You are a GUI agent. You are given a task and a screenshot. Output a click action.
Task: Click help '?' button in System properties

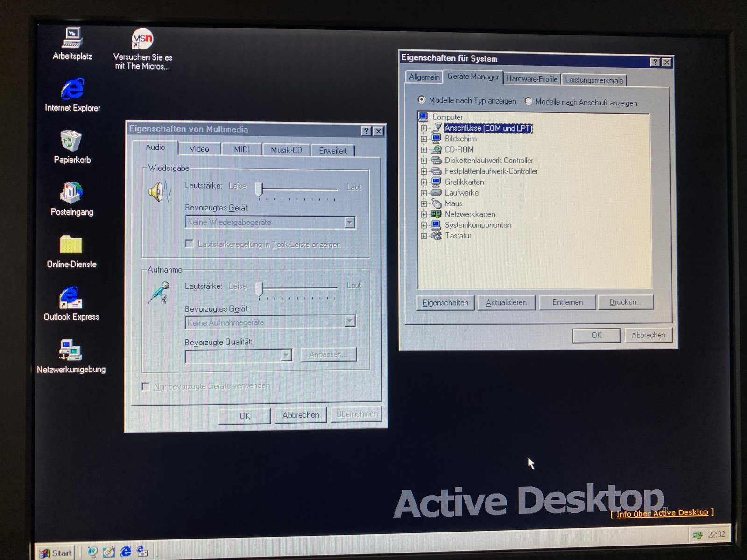click(x=655, y=62)
